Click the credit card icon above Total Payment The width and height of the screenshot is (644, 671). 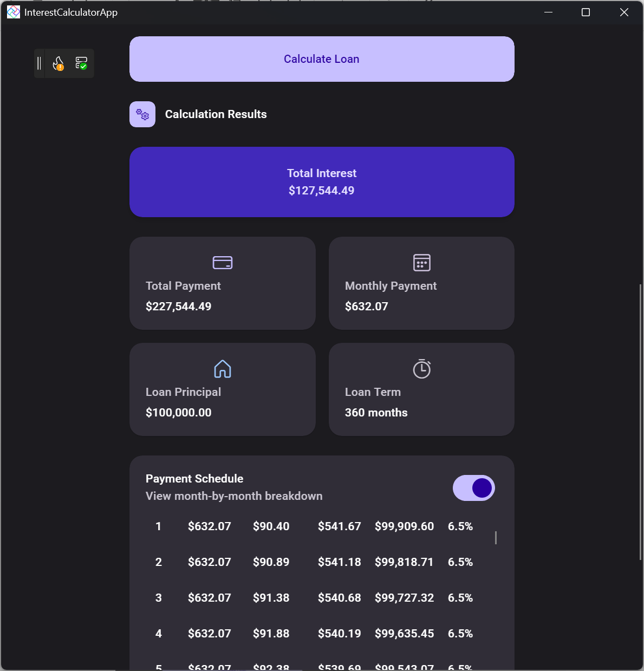[223, 263]
